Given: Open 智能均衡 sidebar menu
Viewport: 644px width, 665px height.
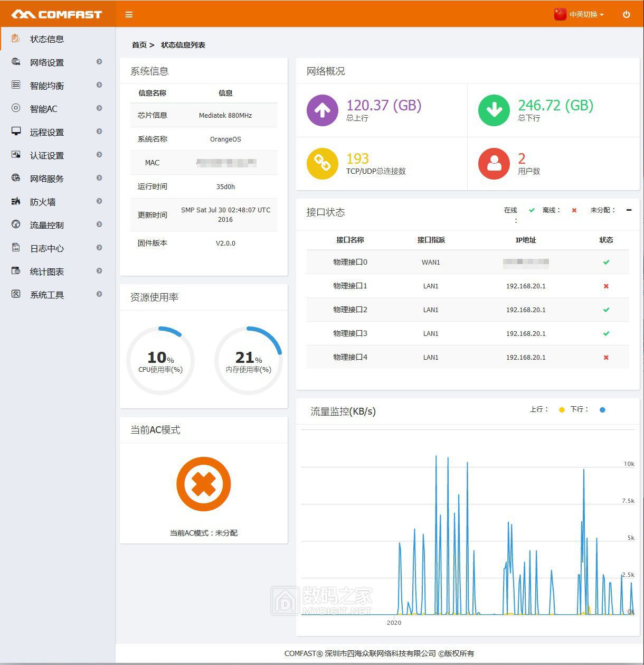Looking at the screenshot, I should 58,86.
